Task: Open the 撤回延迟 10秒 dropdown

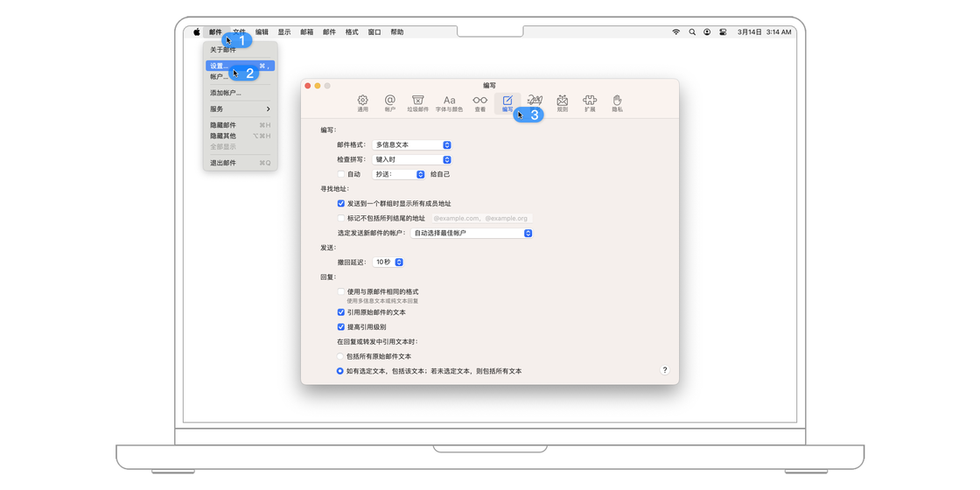Action: 388,262
